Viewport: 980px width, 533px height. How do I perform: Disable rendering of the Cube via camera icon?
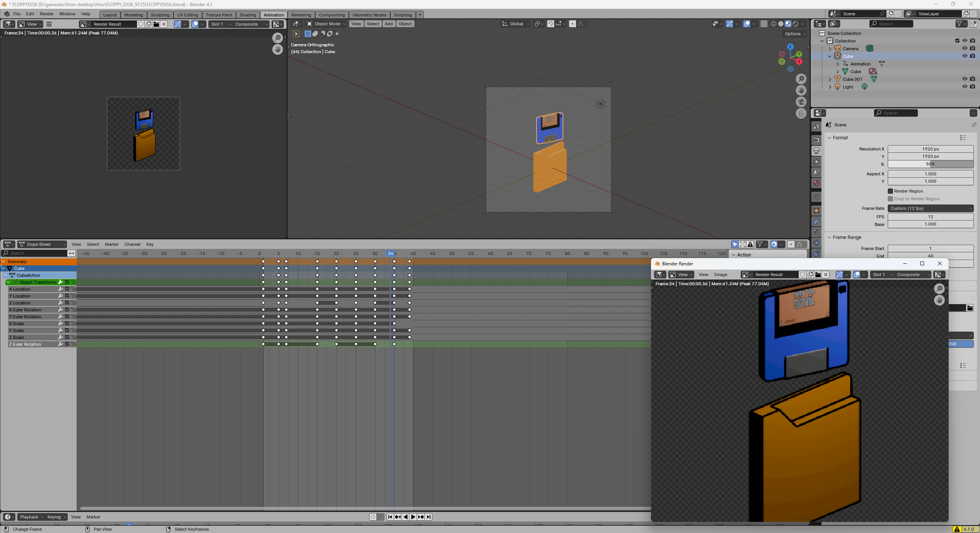pyautogui.click(x=972, y=56)
